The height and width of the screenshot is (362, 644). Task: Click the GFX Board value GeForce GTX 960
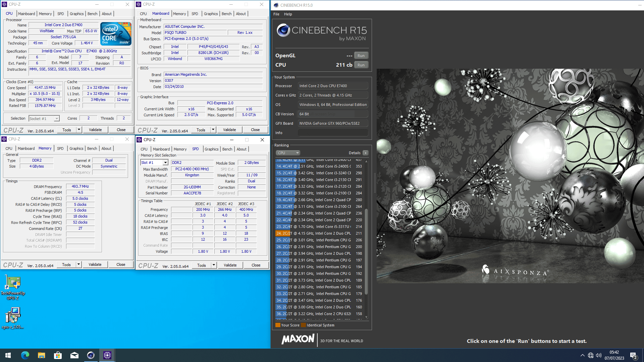tap(333, 123)
